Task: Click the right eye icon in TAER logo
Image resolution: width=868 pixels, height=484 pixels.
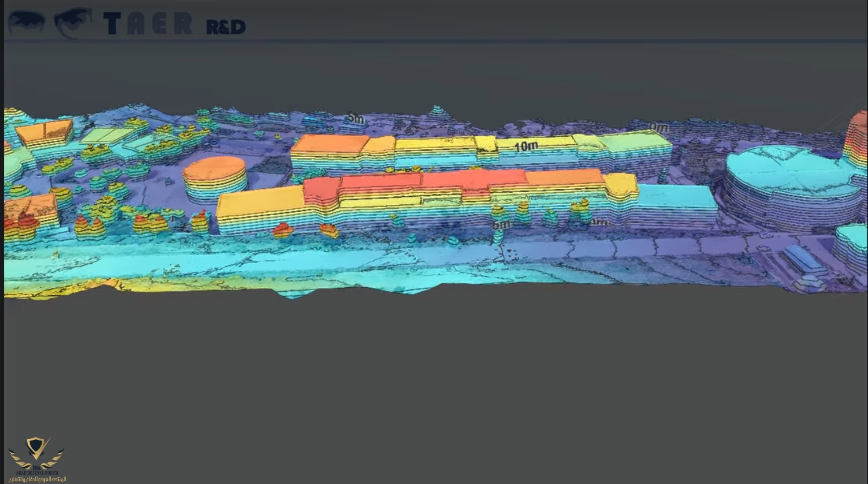Action: coord(73,22)
